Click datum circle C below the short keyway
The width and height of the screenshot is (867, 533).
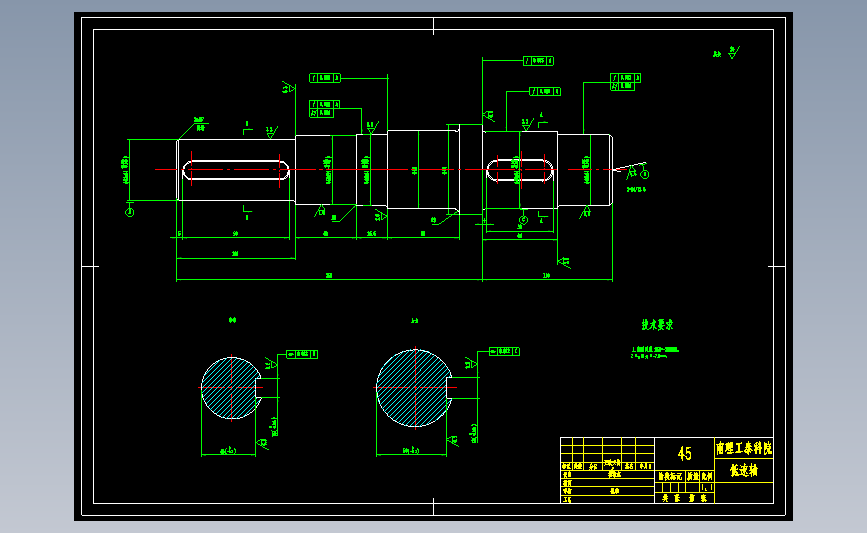pos(523,220)
